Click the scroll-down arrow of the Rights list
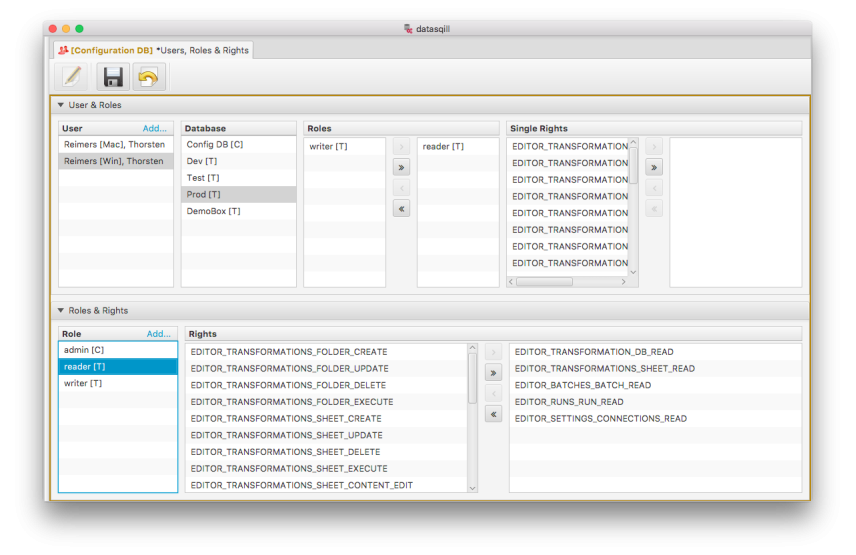Screen dimensions: 856x555 473,487
